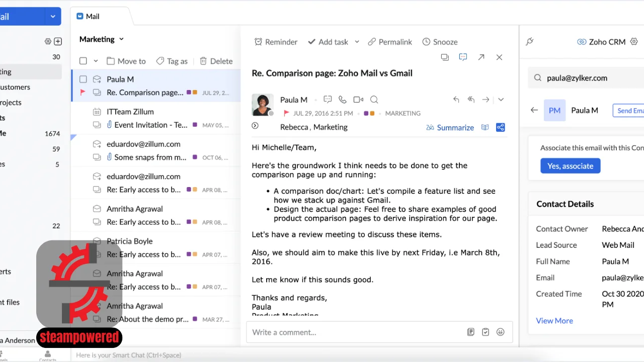
Task: Go back arrow in CRM panel
Action: [534, 110]
